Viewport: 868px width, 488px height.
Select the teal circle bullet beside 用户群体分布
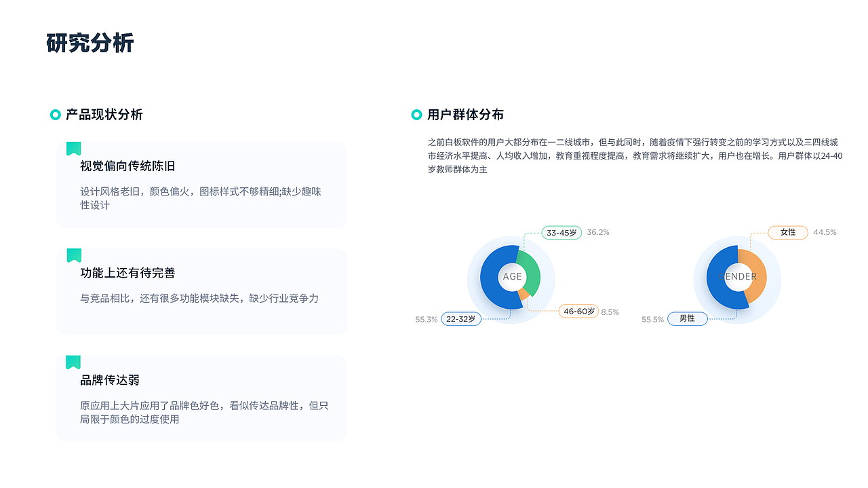(416, 115)
